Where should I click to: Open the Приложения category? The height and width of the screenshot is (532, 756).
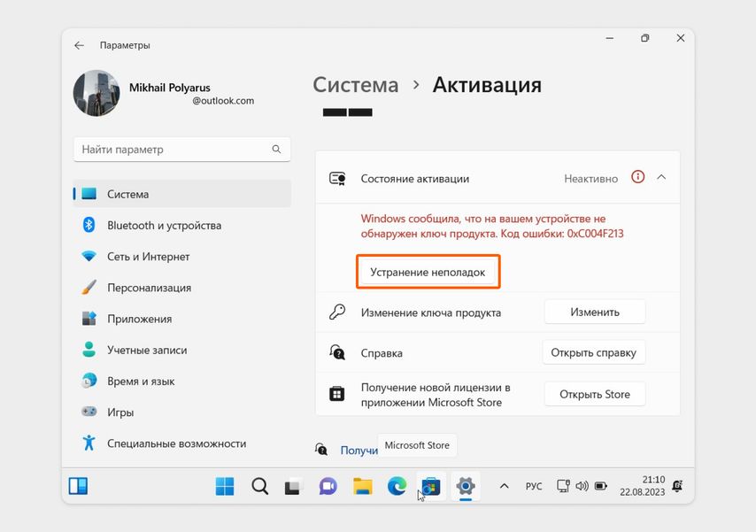point(181,319)
